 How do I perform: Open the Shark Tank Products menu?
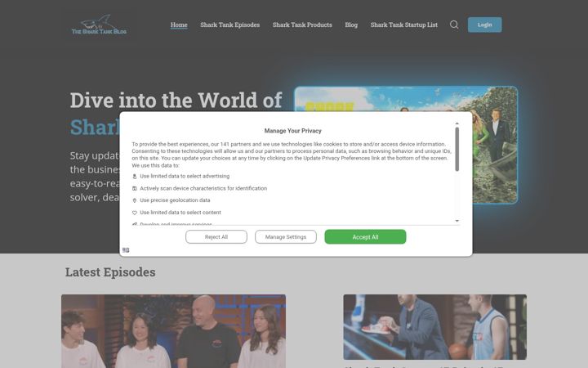coord(302,25)
